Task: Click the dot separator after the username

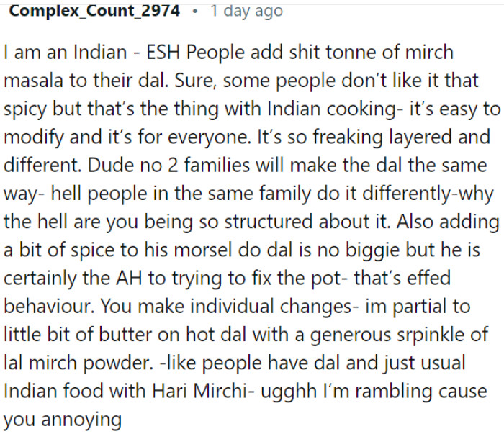Action: click(197, 12)
